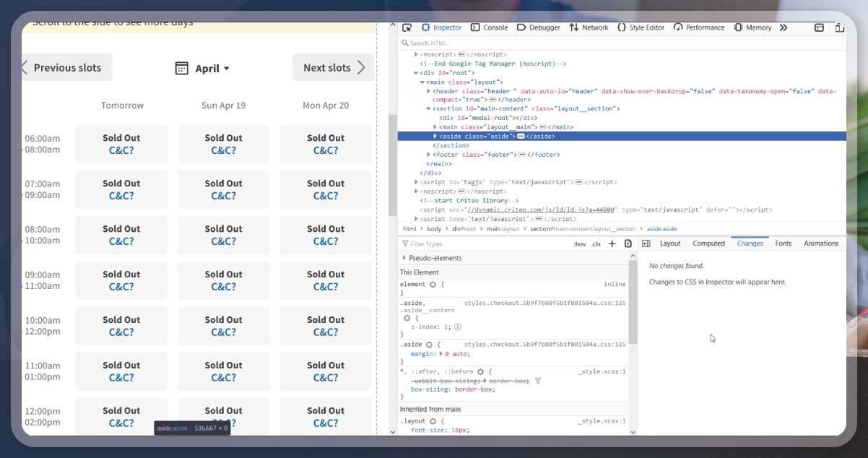
Task: Open the Style Editor tab
Action: 641,27
